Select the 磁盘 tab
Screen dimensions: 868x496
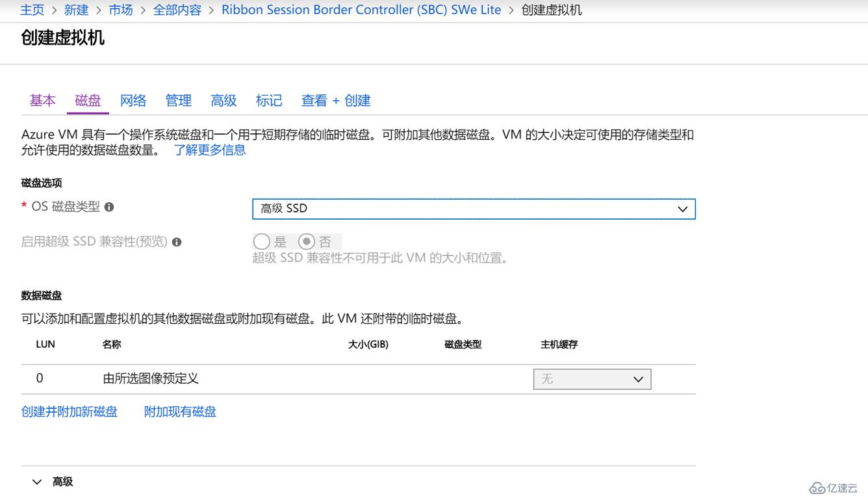pos(88,100)
